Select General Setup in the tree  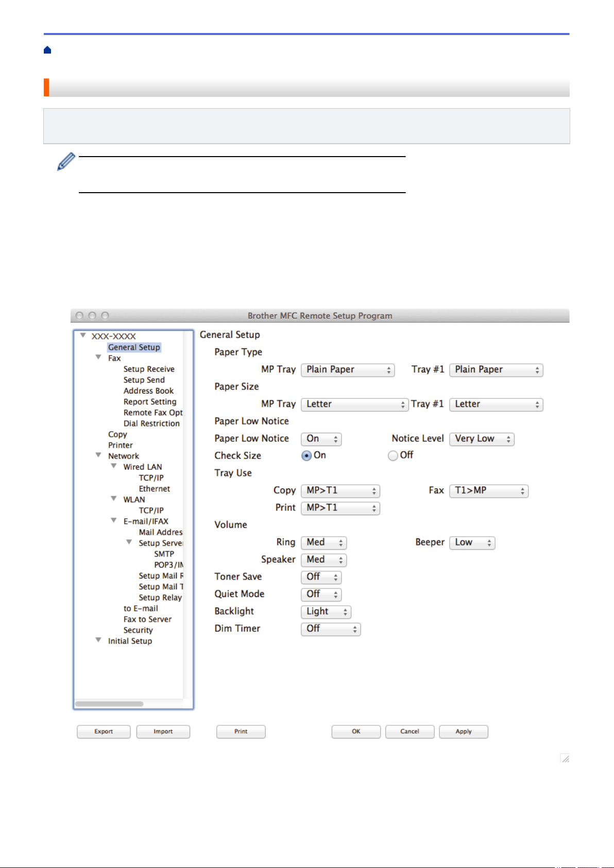pyautogui.click(x=134, y=347)
